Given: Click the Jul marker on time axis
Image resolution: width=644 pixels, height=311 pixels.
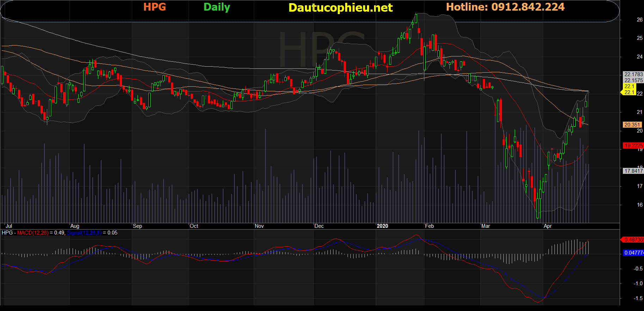Looking at the screenshot, I should pyautogui.click(x=9, y=226).
